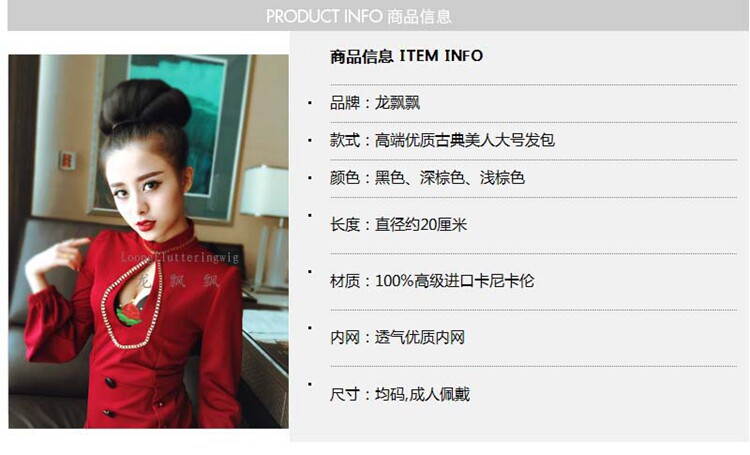Screen dimensions: 750x455
Task: Click the bullet dot beside 品牌
Action: [x=310, y=102]
